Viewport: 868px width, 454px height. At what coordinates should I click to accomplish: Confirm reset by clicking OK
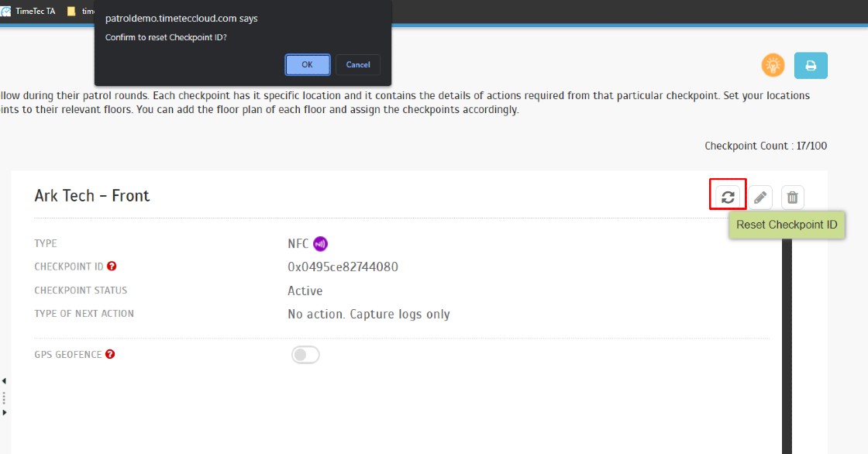(307, 64)
